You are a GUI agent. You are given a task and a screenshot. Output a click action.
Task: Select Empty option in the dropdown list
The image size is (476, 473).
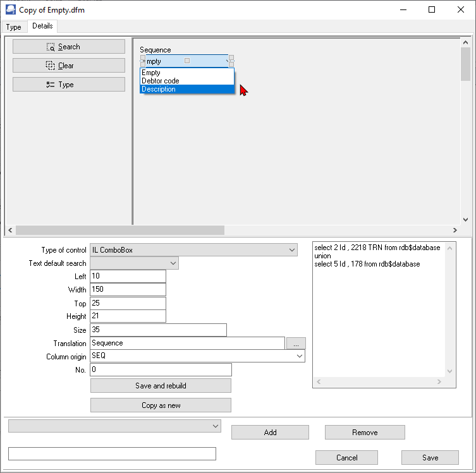(187, 73)
